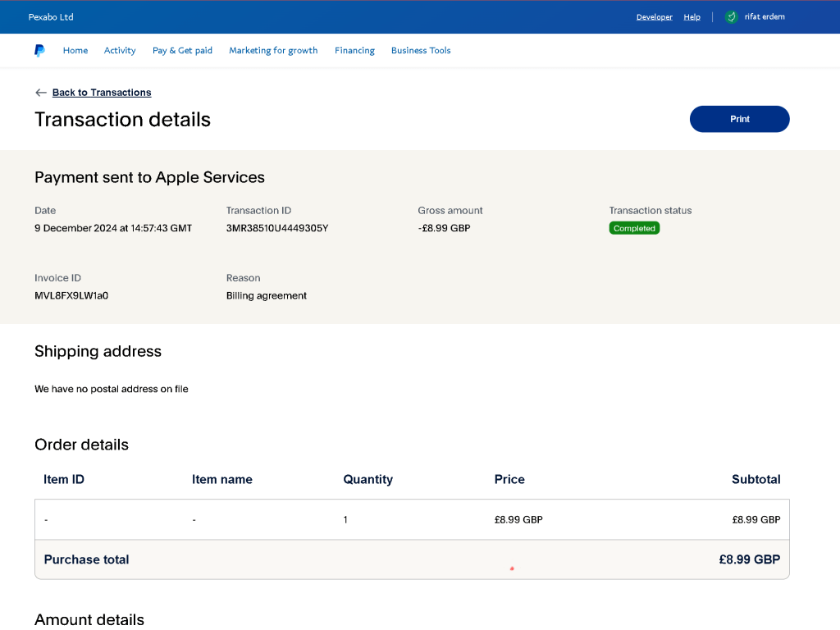The image size is (840, 630).
Task: Click the Shipping address heading
Action: pos(98,351)
